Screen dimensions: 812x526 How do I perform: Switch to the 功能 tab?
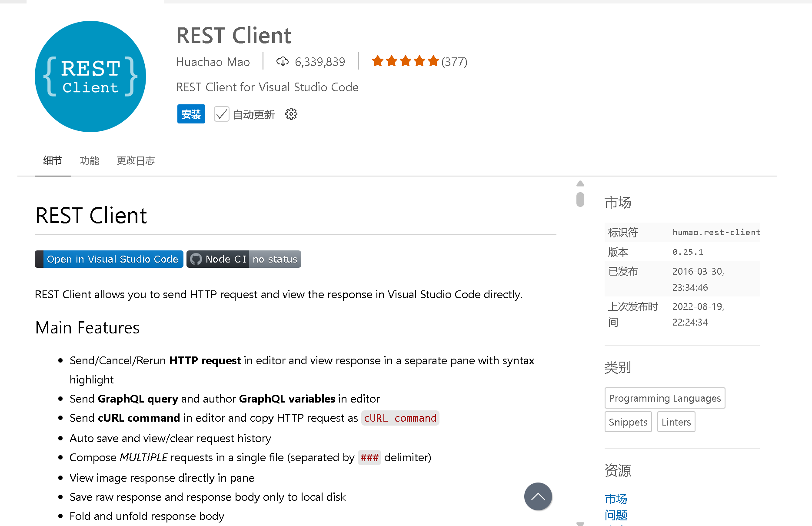click(x=90, y=161)
